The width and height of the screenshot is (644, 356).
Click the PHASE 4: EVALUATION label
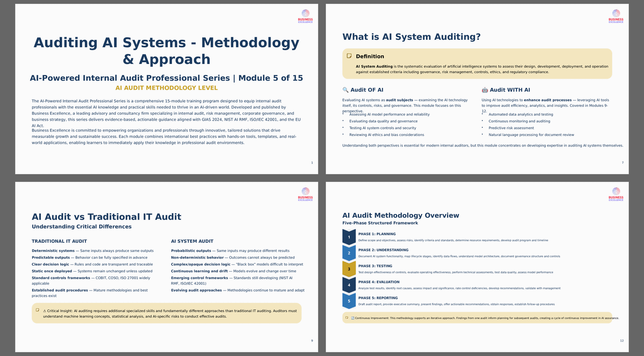(x=379, y=282)
